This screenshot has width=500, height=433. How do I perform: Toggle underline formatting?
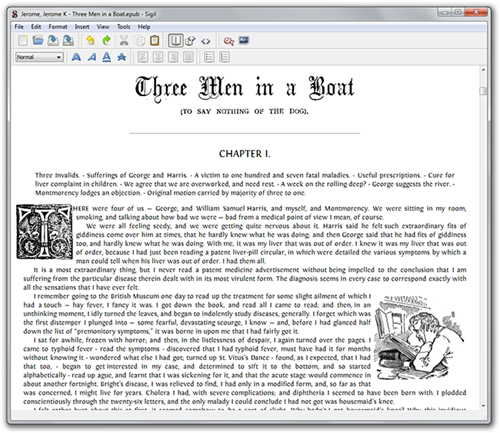tap(107, 57)
